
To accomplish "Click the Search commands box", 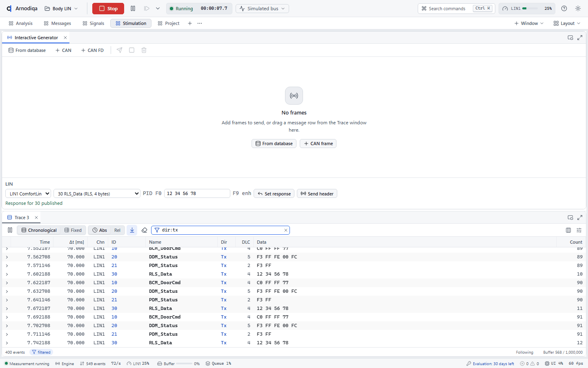I will 457,9.
